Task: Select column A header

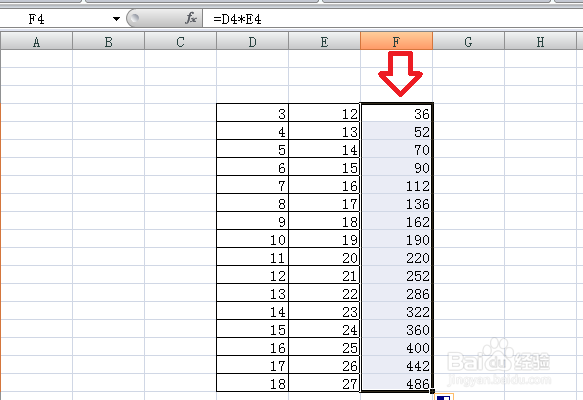Action: coord(36,41)
